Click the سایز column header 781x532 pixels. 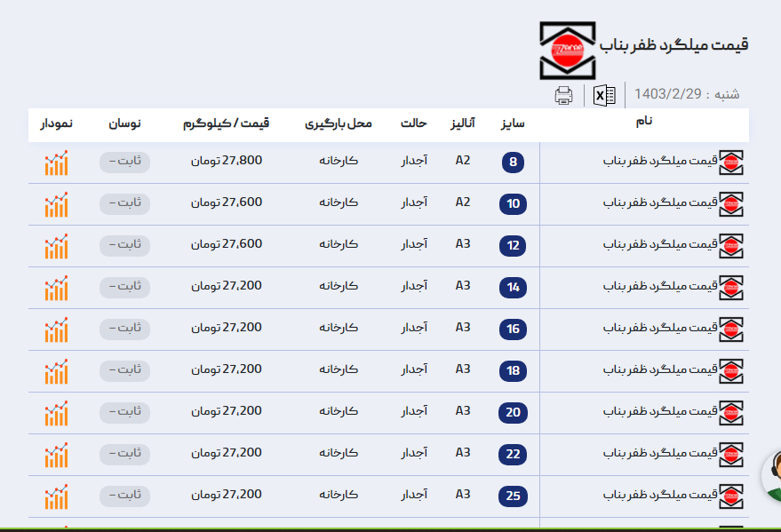click(x=513, y=123)
